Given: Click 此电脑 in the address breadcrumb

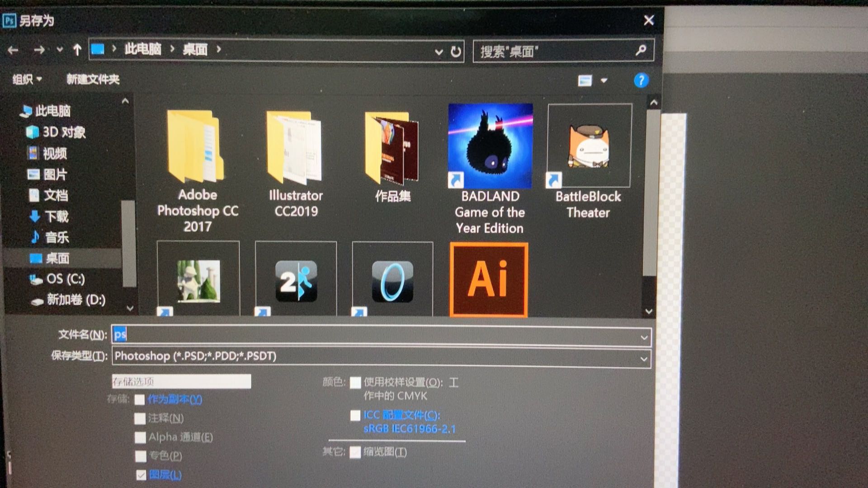Looking at the screenshot, I should pyautogui.click(x=142, y=49).
